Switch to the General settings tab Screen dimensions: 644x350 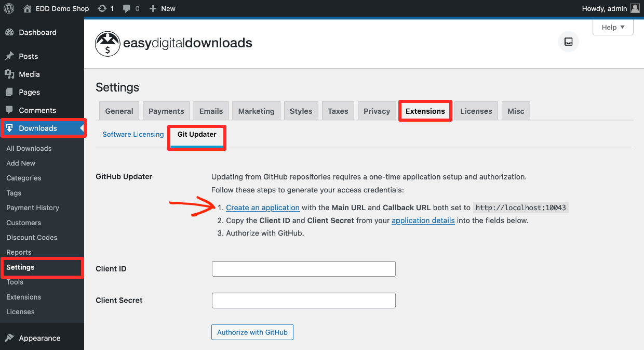pos(119,111)
